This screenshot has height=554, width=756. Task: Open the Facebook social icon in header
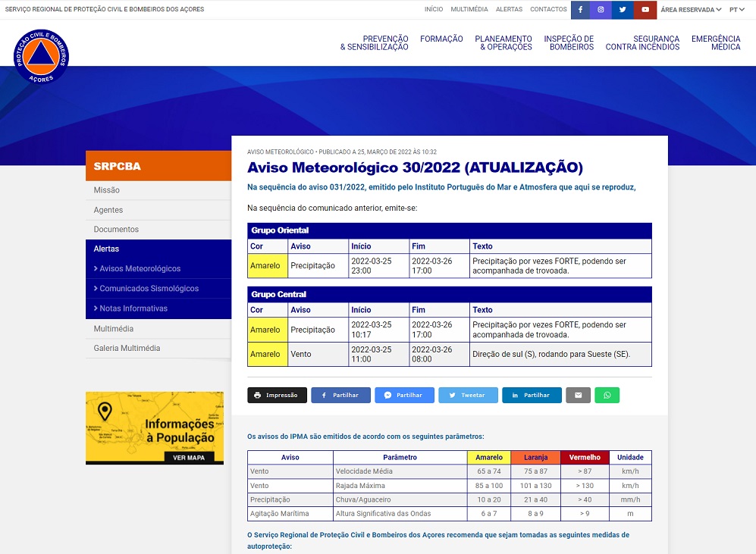click(x=581, y=10)
